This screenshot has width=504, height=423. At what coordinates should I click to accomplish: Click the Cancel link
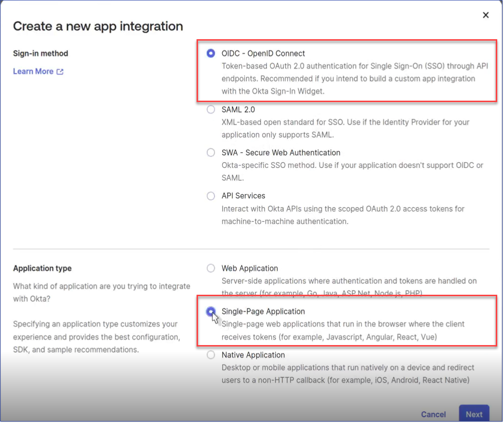(433, 414)
